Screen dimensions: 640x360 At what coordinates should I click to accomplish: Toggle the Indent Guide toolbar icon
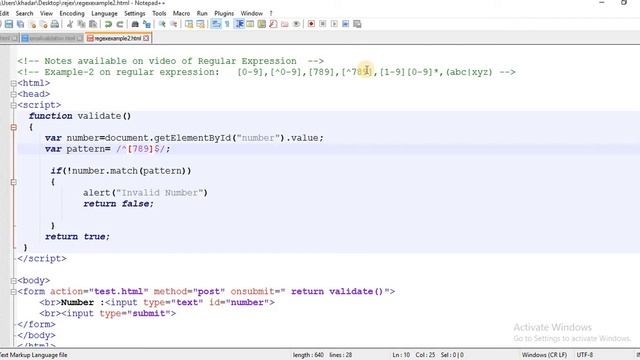(239, 24)
